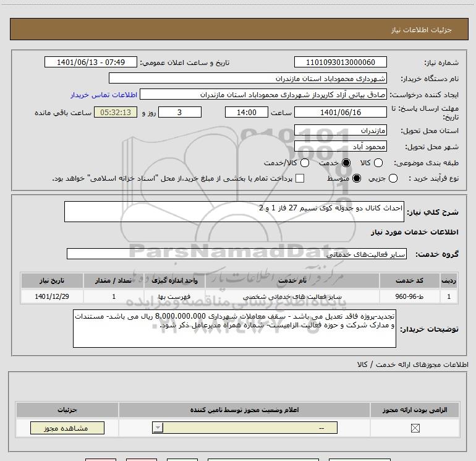The height and width of the screenshot is (461, 476).
Task: Click the اطلاعات خدمات مورد نیاز heading
Action: click(x=414, y=232)
